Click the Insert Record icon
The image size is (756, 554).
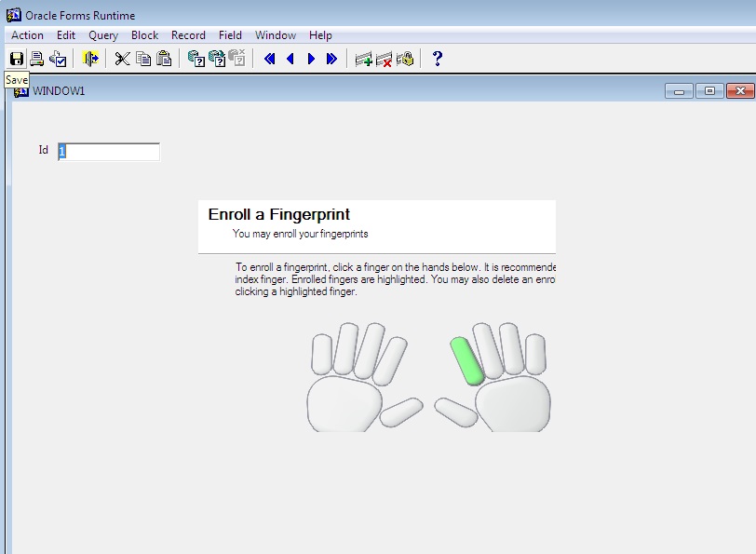pyautogui.click(x=363, y=59)
